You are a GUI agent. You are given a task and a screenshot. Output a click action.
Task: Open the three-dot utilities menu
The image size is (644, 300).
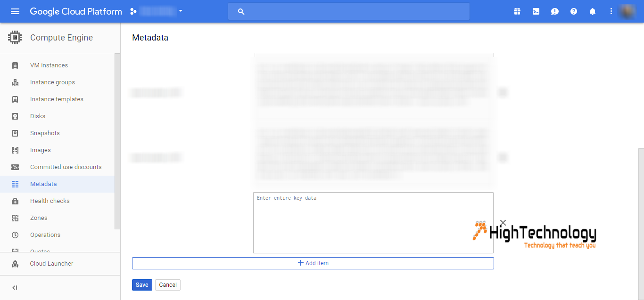coord(611,11)
